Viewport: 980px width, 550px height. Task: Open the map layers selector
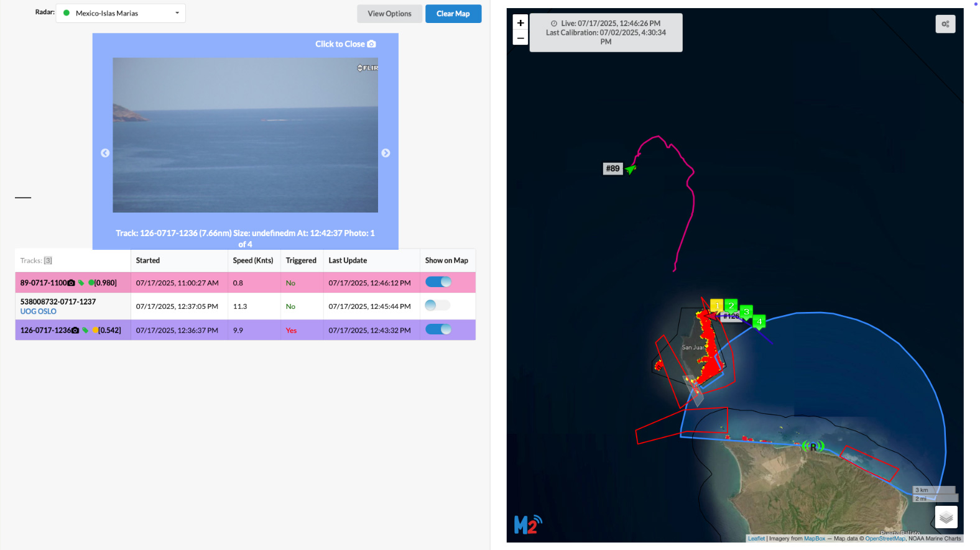coord(946,517)
